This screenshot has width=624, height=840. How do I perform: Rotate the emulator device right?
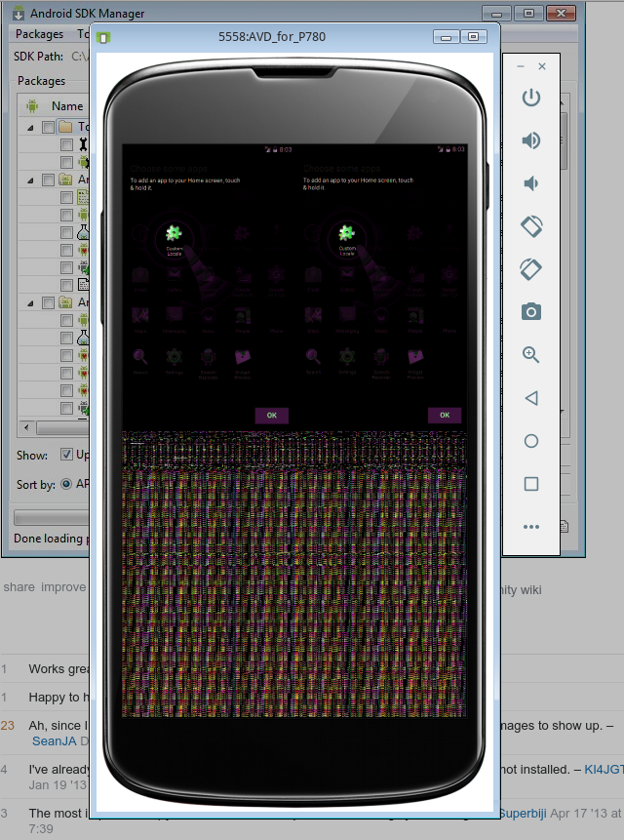point(531,269)
